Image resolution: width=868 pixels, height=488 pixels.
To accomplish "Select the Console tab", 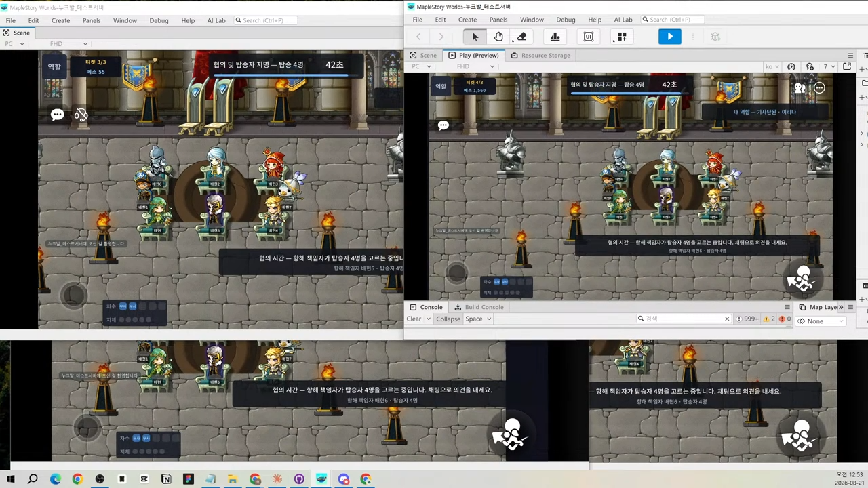I will pyautogui.click(x=425, y=307).
